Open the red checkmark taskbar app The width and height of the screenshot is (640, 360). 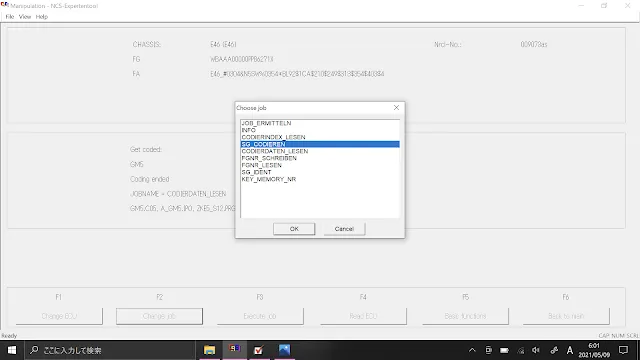259,350
